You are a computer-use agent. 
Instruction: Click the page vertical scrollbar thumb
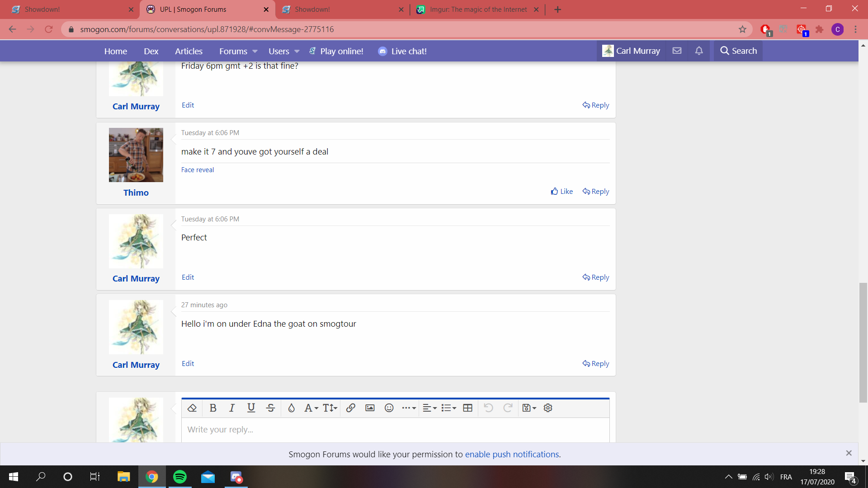point(863,343)
